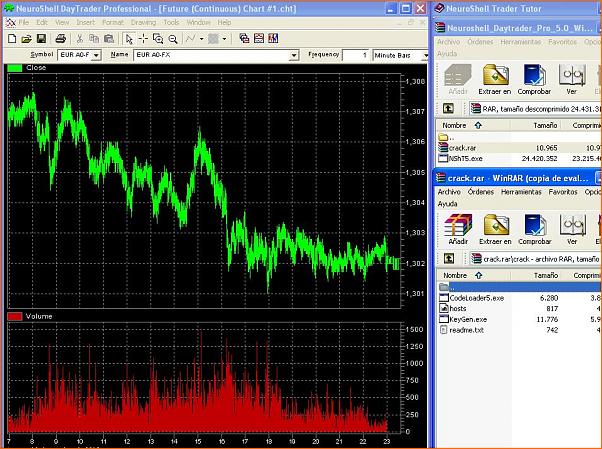Select NShTS.exe in the upper WinRAR list

(x=465, y=159)
